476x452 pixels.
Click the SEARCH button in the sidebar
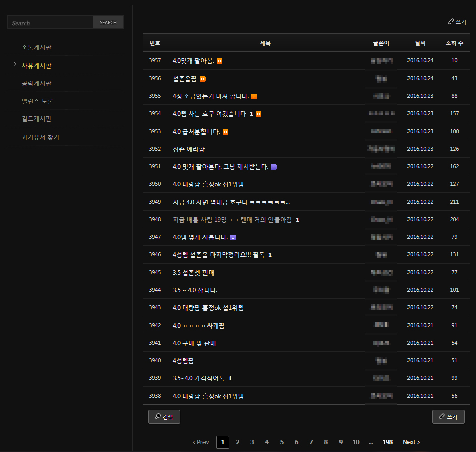(x=108, y=23)
